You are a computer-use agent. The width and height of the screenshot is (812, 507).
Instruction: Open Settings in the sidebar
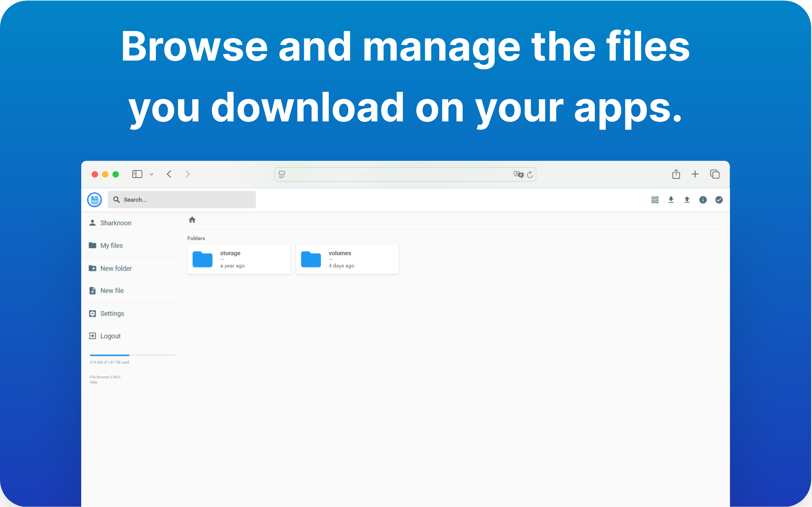tap(112, 313)
